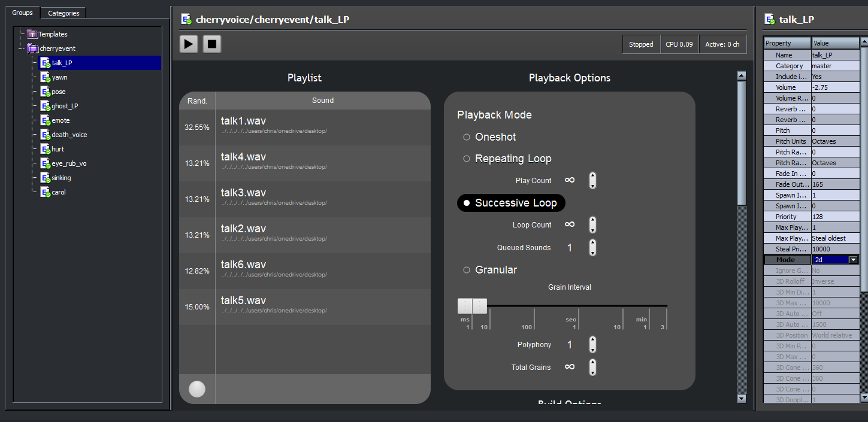This screenshot has height=422, width=868.
Task: Click the Play Count stepper arrows
Action: click(x=592, y=180)
